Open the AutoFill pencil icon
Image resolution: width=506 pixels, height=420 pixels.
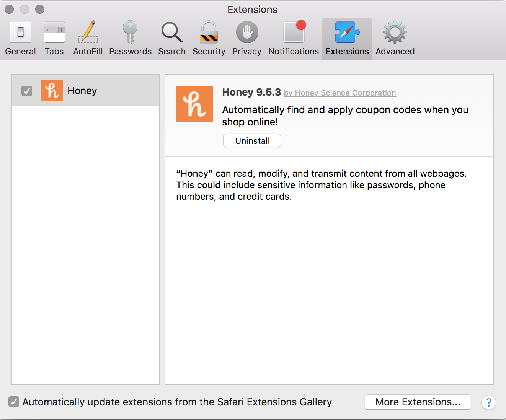point(88,32)
